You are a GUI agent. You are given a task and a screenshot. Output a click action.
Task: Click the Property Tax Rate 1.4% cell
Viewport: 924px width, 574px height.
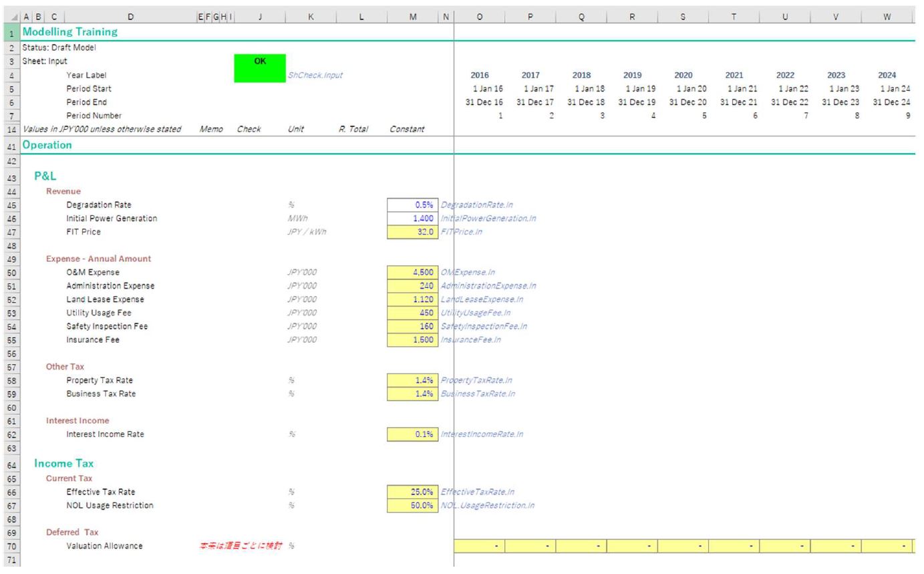click(x=412, y=380)
